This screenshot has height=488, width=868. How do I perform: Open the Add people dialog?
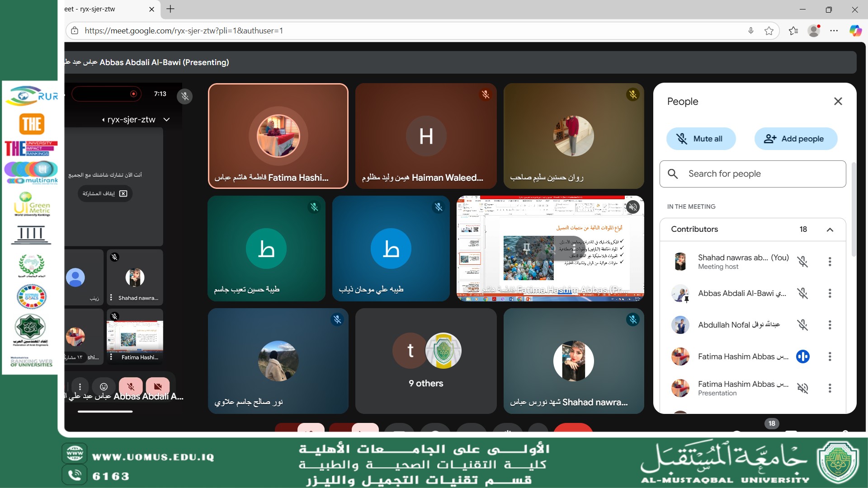[796, 139]
